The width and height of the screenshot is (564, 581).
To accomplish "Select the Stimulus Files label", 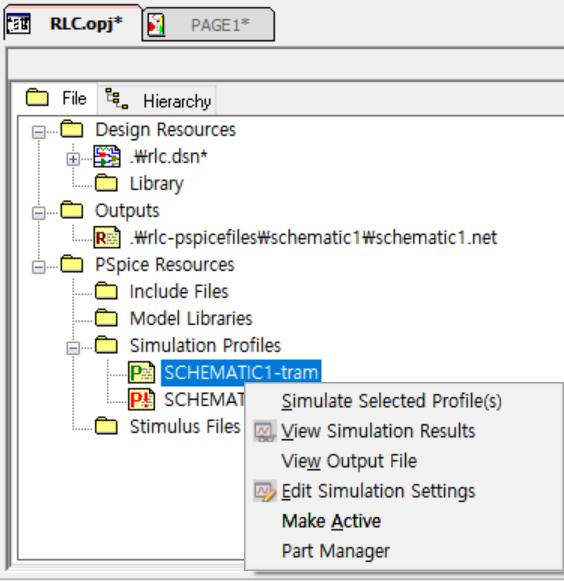I will click(185, 426).
